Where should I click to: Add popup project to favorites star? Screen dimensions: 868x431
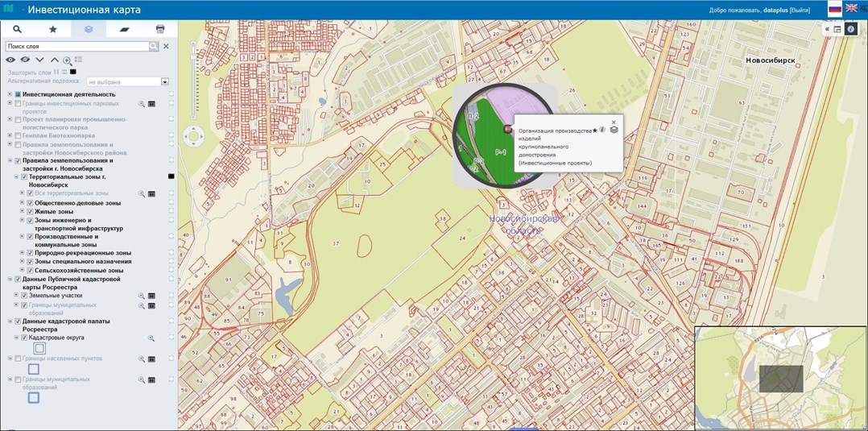click(594, 131)
